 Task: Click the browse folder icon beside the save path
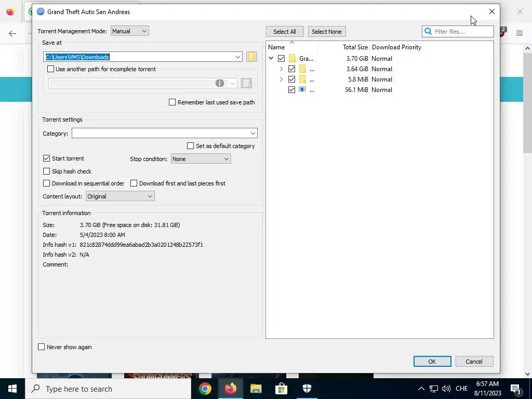click(251, 57)
